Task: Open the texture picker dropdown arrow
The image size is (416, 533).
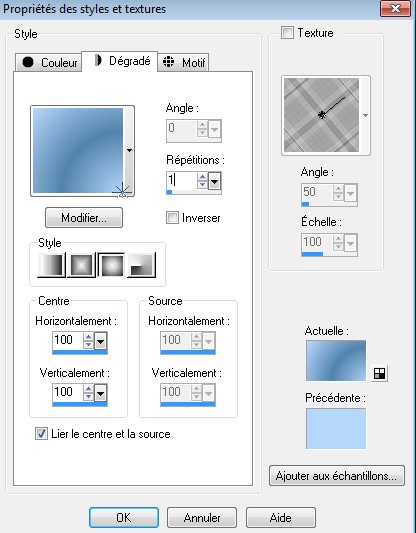Action: click(365, 116)
